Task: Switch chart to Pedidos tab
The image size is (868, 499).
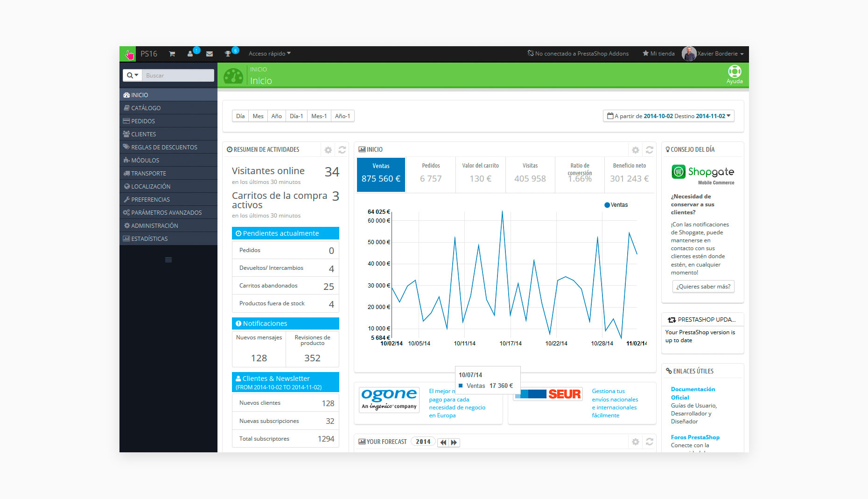Action: [x=431, y=175]
